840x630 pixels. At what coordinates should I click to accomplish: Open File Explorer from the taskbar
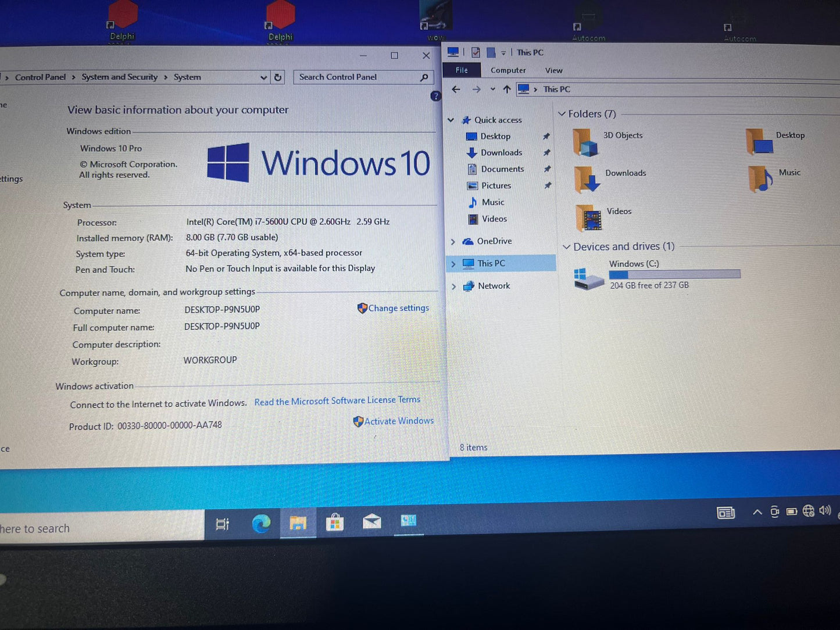(298, 523)
